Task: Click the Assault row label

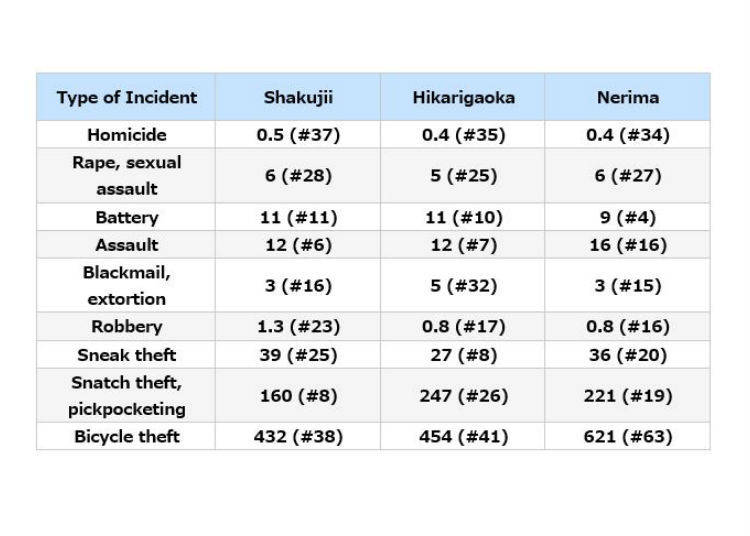Action: 127,245
